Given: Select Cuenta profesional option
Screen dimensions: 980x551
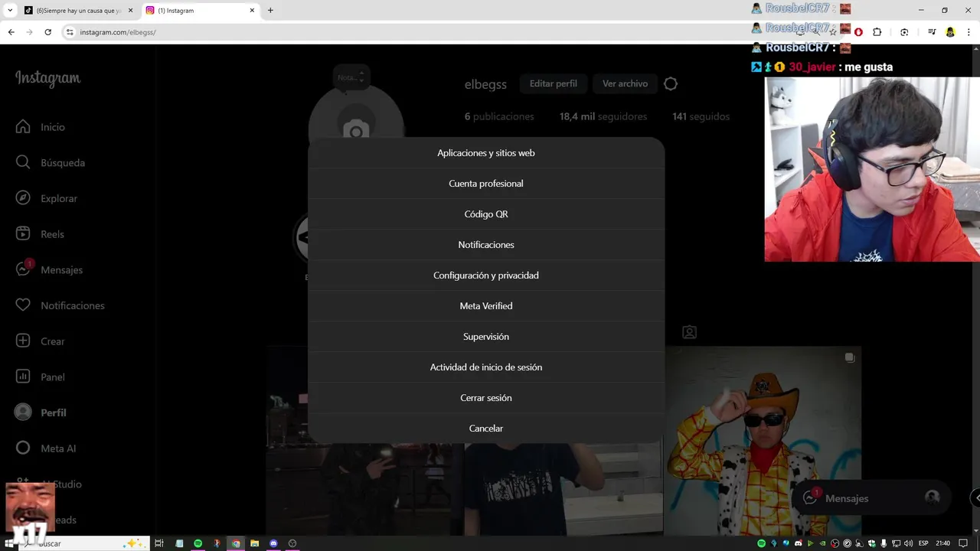Looking at the screenshot, I should tap(486, 184).
